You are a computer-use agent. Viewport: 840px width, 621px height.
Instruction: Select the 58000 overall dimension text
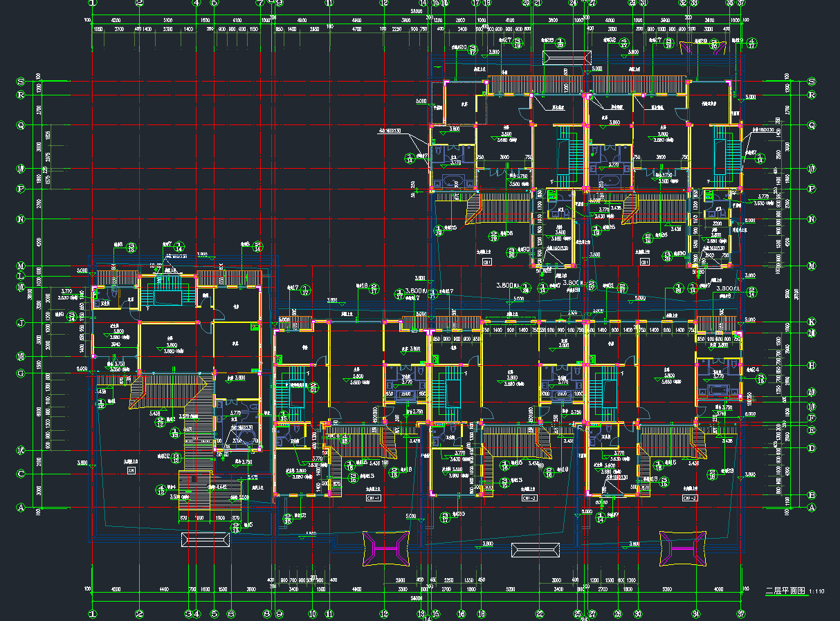(x=417, y=12)
